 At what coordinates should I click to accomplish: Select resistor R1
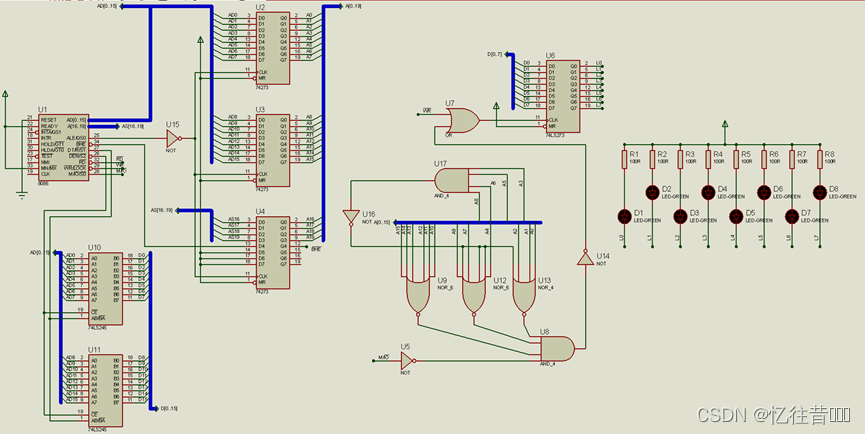pyautogui.click(x=624, y=159)
